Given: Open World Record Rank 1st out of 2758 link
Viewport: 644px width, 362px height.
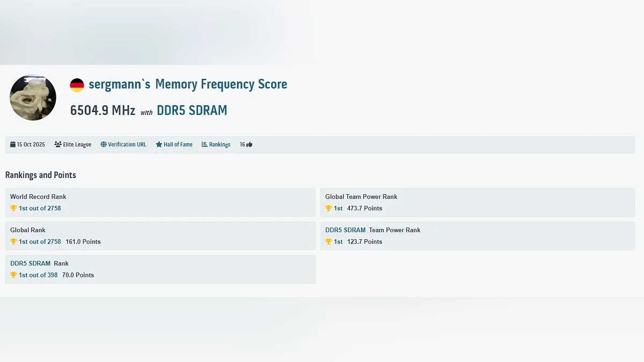Looking at the screenshot, I should pyautogui.click(x=40, y=208).
